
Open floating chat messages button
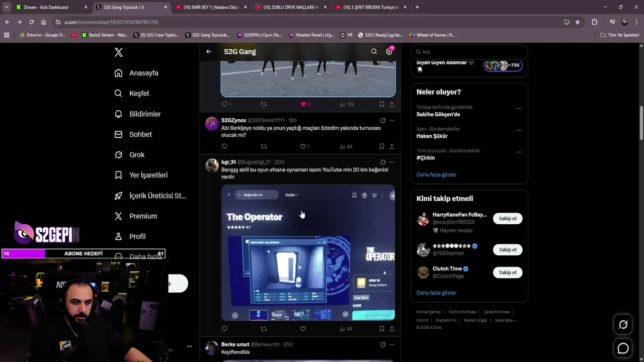[x=623, y=348]
